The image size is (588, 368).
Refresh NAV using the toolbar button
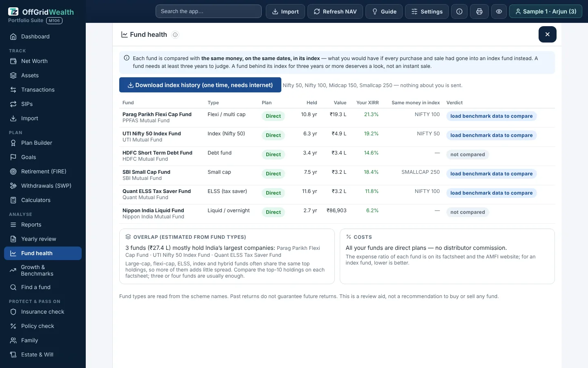[x=335, y=11]
